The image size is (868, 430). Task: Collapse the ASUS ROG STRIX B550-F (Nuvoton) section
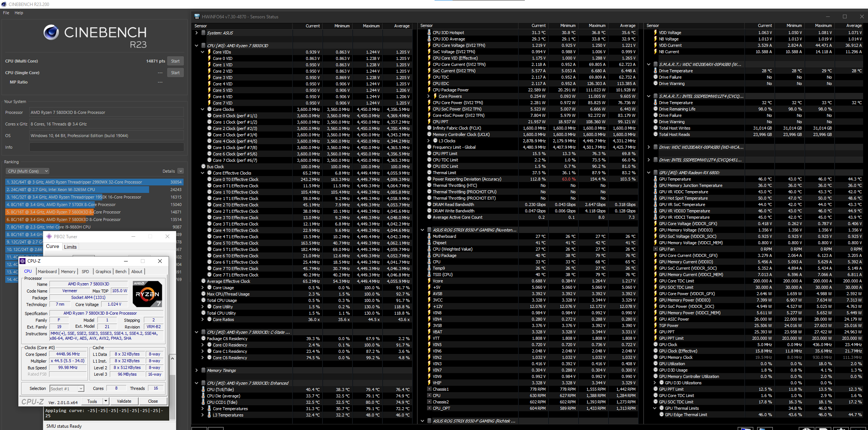(422, 230)
